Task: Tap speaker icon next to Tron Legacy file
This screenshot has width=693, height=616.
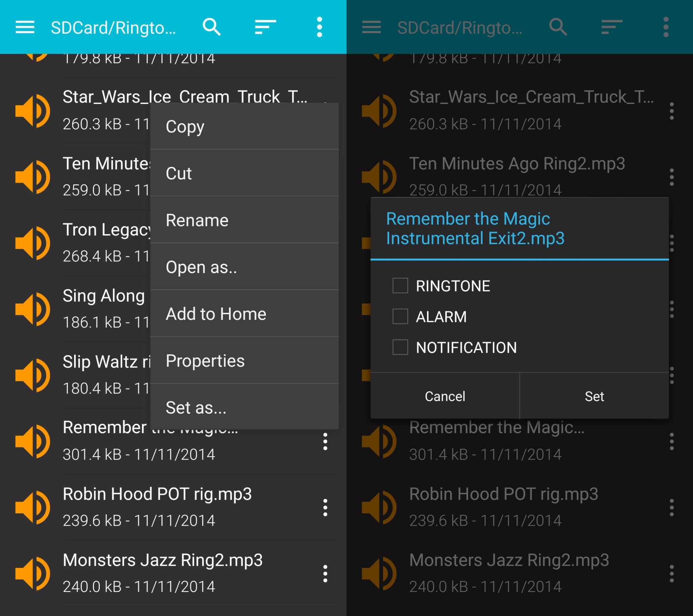Action: [x=32, y=243]
